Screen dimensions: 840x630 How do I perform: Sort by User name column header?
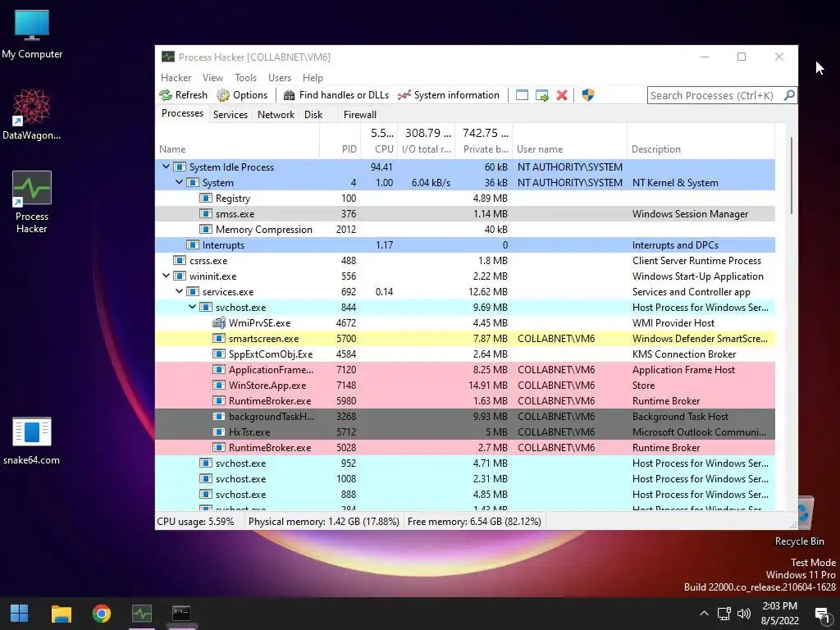(x=569, y=141)
